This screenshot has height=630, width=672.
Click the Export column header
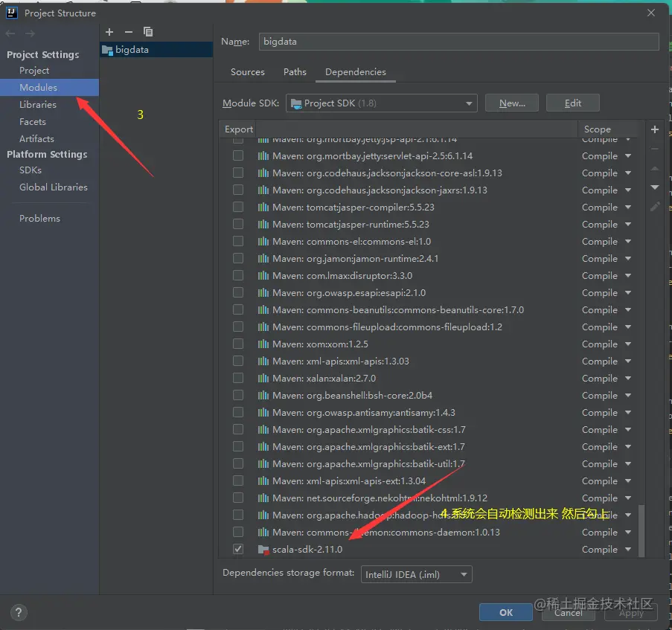pos(239,129)
